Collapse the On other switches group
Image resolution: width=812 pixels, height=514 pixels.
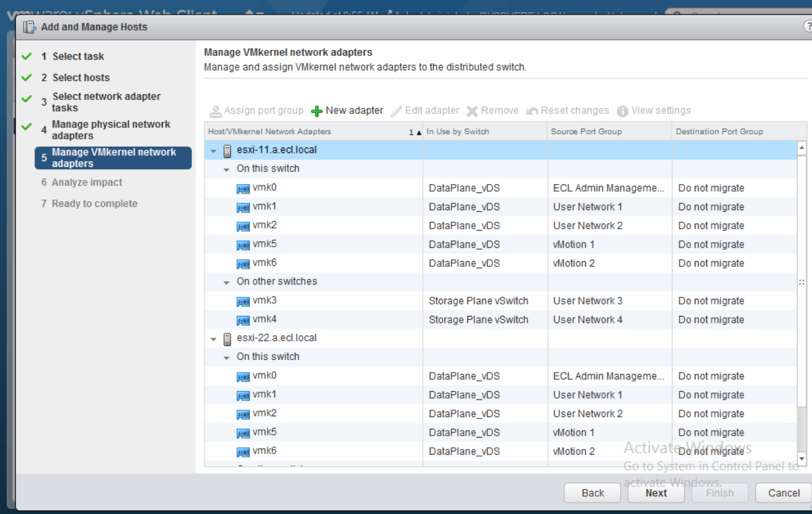pyautogui.click(x=227, y=283)
